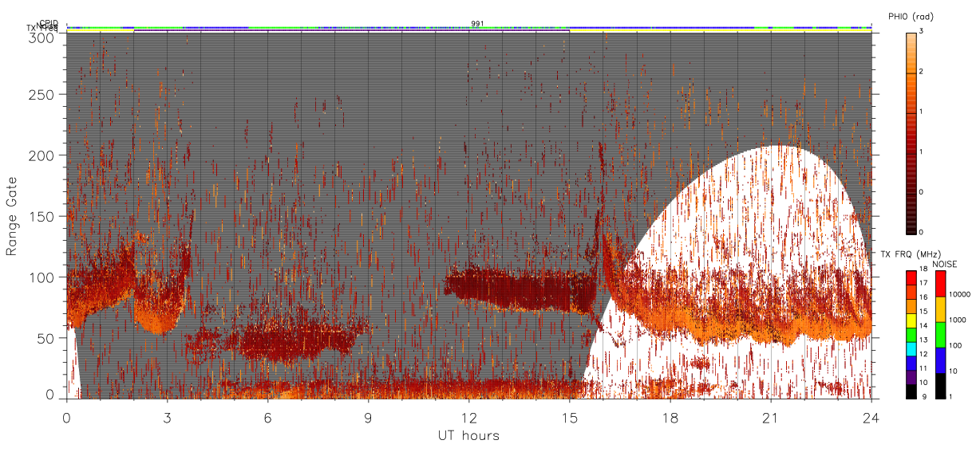The height and width of the screenshot is (452, 980).
Task: Click the '3' label on the PHI0 colorbar
Action: pos(922,31)
